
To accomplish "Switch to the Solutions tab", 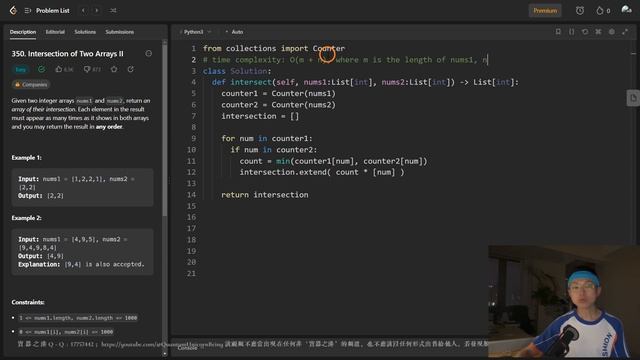I will coord(85,32).
